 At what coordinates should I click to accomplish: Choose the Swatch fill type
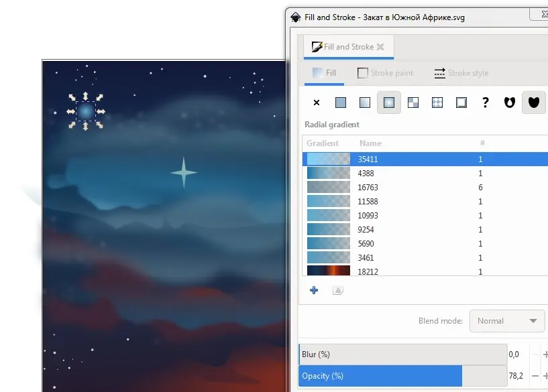[461, 103]
